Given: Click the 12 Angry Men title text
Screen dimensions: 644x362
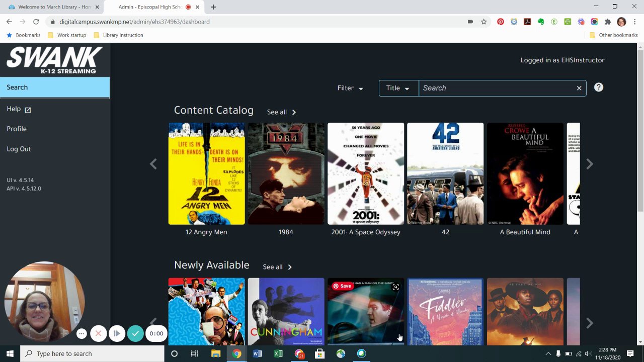Looking at the screenshot, I should pyautogui.click(x=206, y=232).
